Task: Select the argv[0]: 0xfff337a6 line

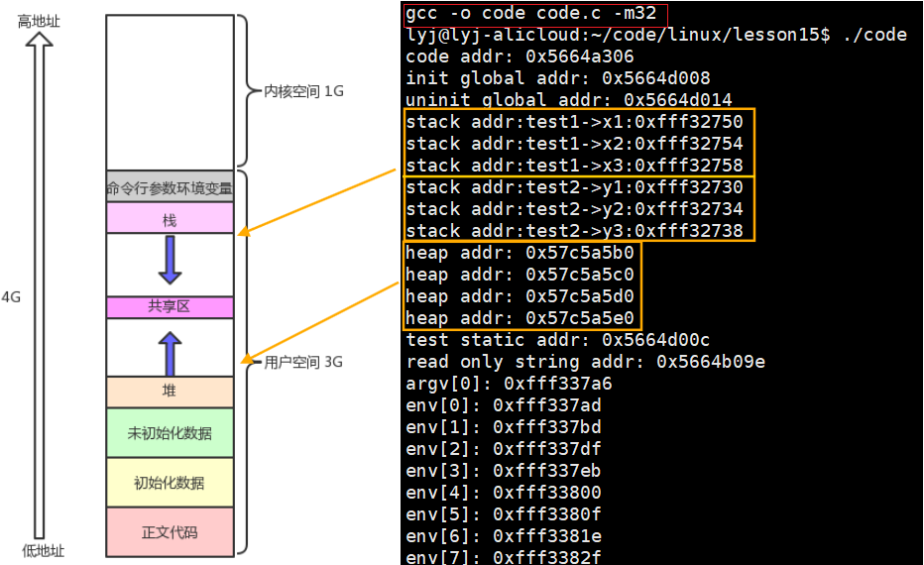Action: tap(510, 384)
